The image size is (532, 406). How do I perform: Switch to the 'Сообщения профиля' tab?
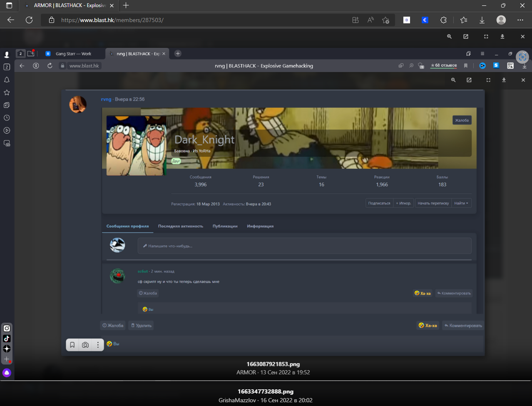pyautogui.click(x=127, y=226)
